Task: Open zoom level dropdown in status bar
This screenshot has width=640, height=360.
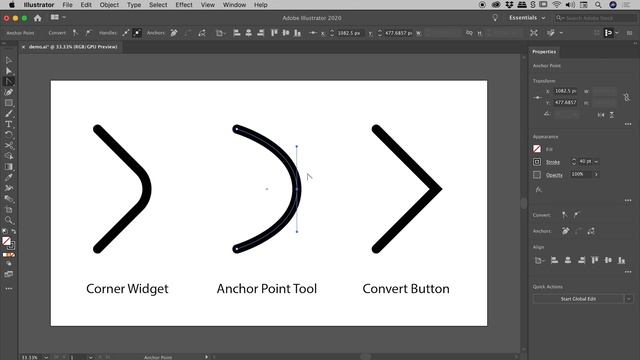Action: [46, 357]
